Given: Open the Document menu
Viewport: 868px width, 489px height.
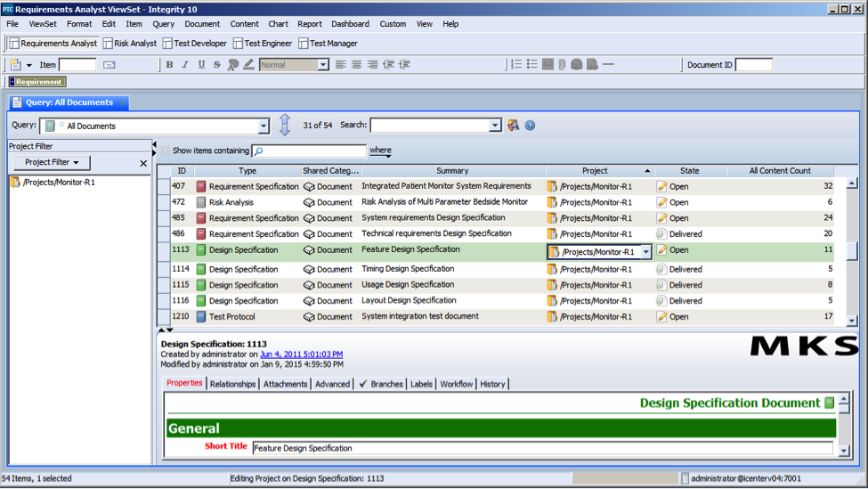Looking at the screenshot, I should [x=202, y=24].
